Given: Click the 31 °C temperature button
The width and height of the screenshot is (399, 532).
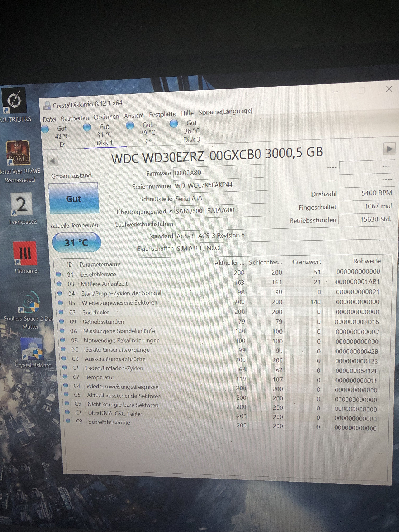Looking at the screenshot, I should [x=77, y=243].
